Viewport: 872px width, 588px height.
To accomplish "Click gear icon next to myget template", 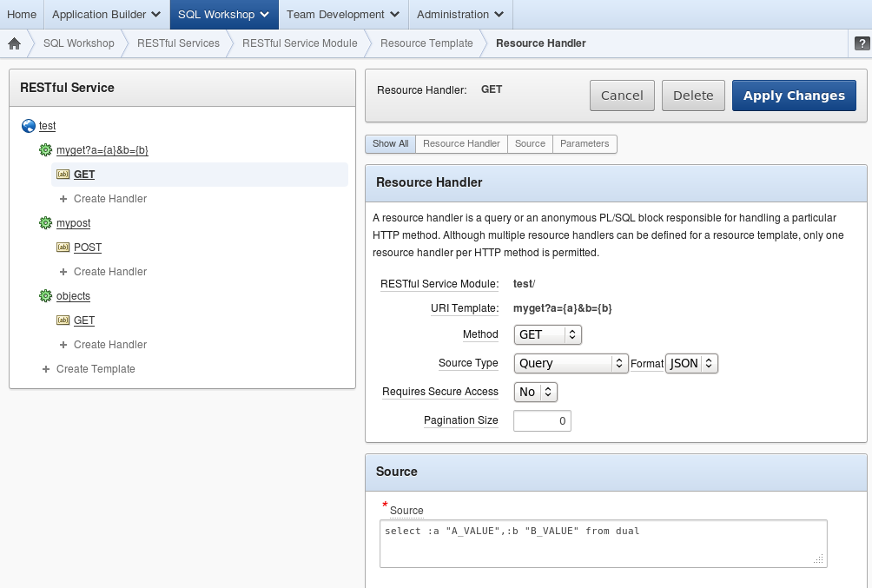I will (x=46, y=150).
